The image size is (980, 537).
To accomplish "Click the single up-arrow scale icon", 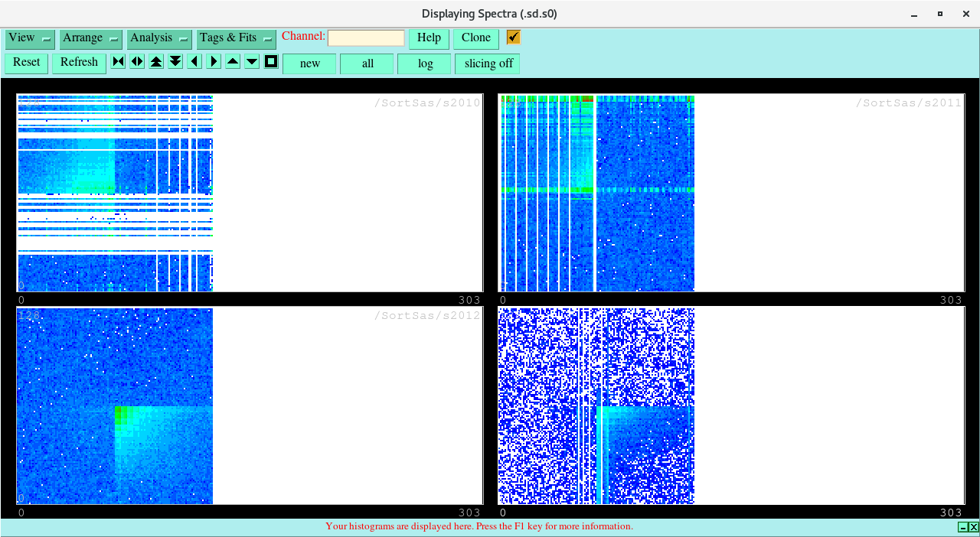I will 232,61.
